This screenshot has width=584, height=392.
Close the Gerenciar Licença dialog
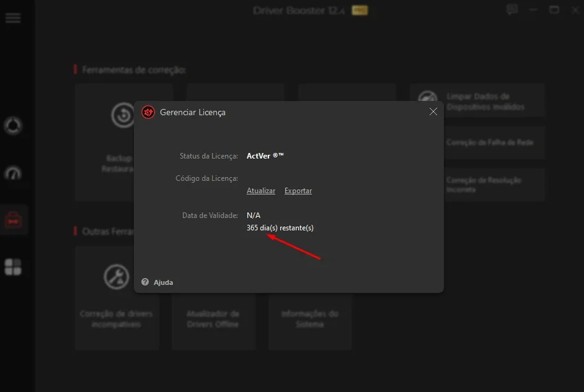pos(433,111)
